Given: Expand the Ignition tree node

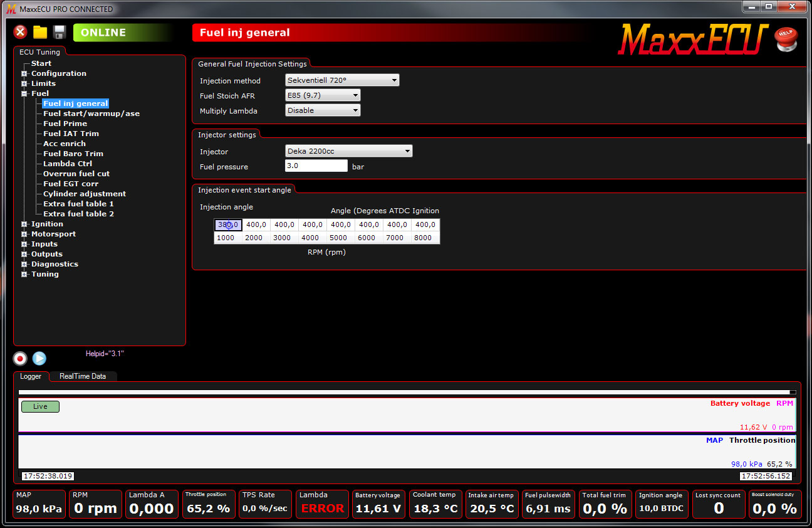Looking at the screenshot, I should (24, 224).
